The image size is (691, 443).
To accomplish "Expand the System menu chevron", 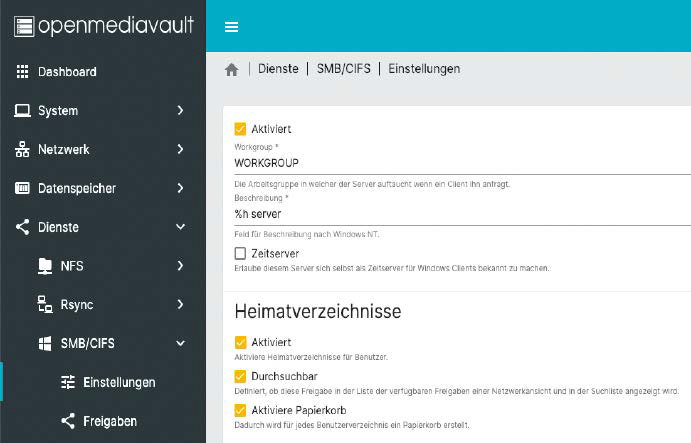I will (180, 111).
